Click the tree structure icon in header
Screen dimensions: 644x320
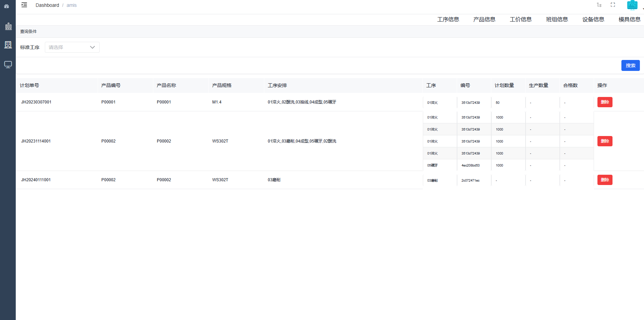point(599,5)
